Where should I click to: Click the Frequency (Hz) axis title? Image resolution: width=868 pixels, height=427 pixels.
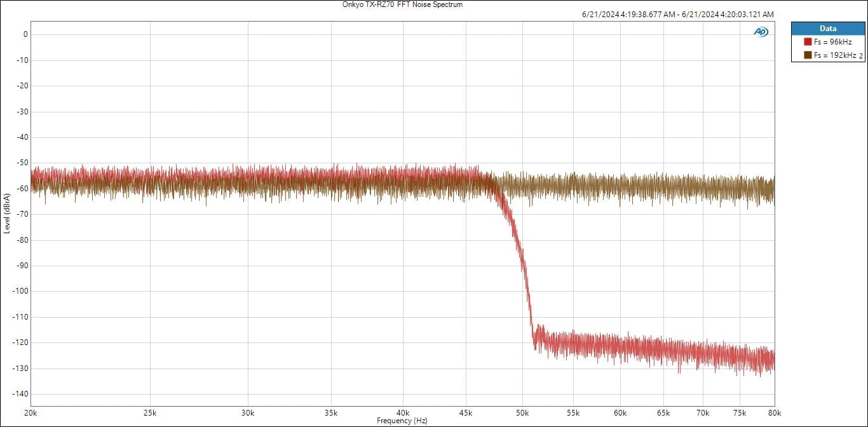[402, 421]
